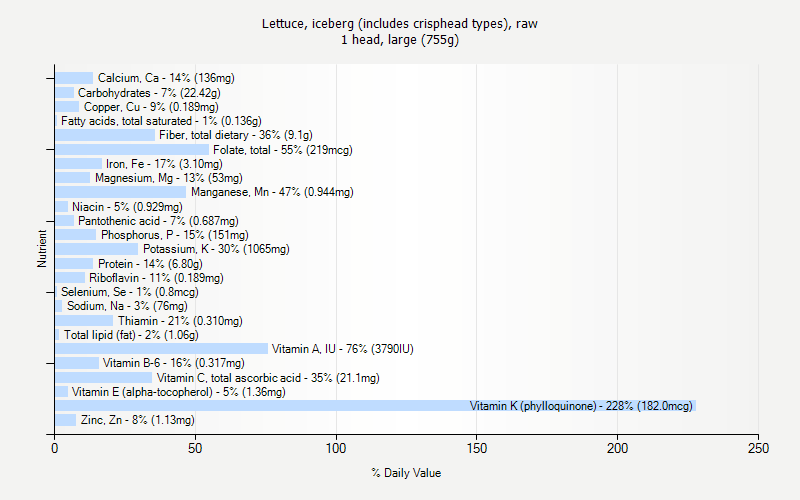Click the Magnesium, Mg - 13% label
800x500 pixels.
coord(169,178)
